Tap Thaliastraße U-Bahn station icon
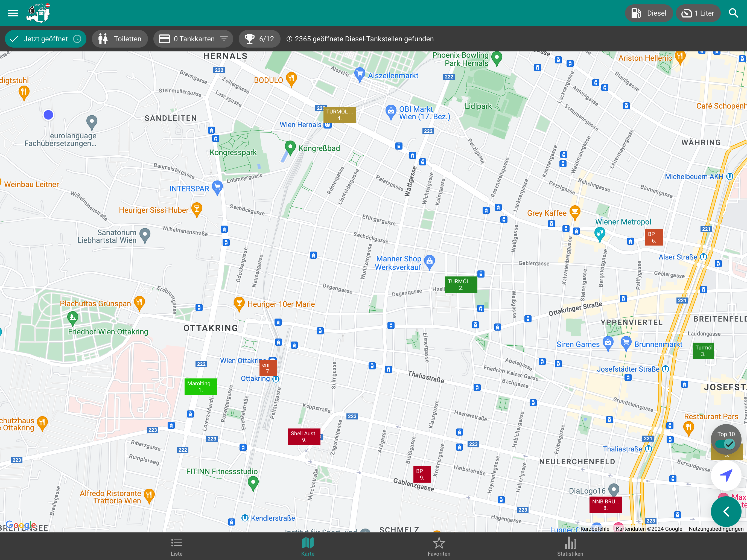Viewport: 747px width, 560px height. [648, 448]
